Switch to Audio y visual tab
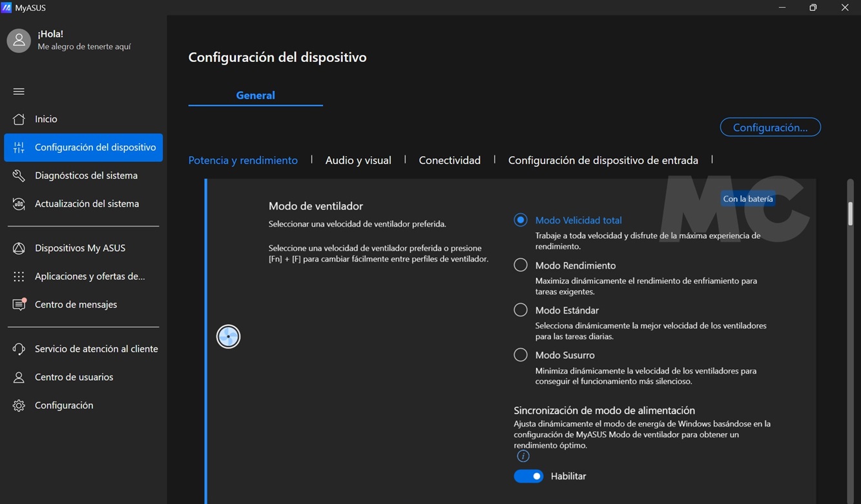Viewport: 861px width, 504px height. click(x=358, y=160)
